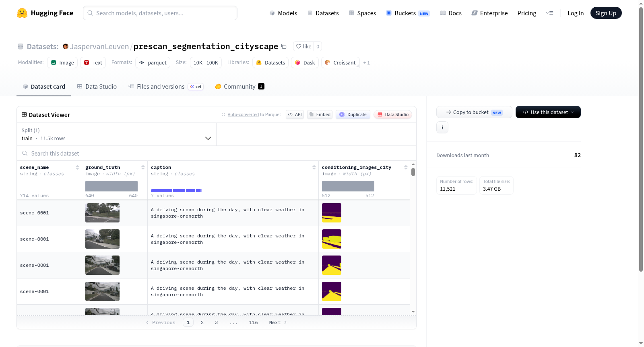This screenshot has height=347, width=644.
Task: Sort the ground_truth column using the sort arrows
Action: coord(143,167)
